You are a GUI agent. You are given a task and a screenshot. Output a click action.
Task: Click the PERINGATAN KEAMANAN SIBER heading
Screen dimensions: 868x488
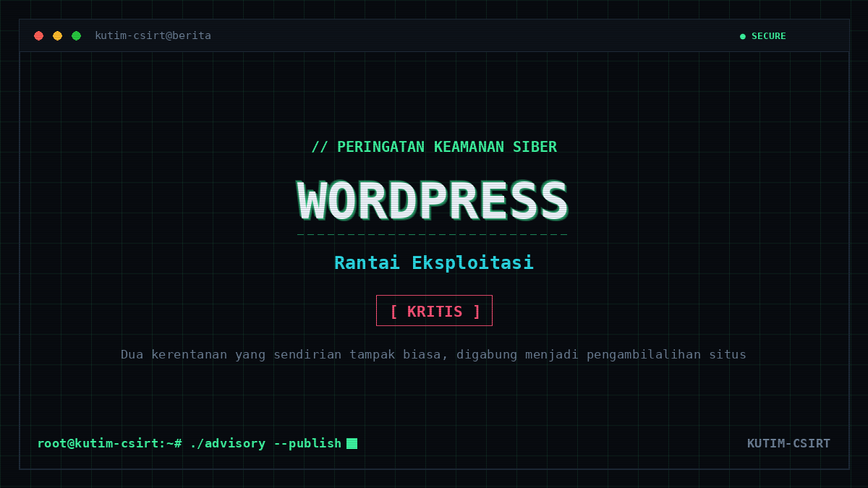coord(434,147)
